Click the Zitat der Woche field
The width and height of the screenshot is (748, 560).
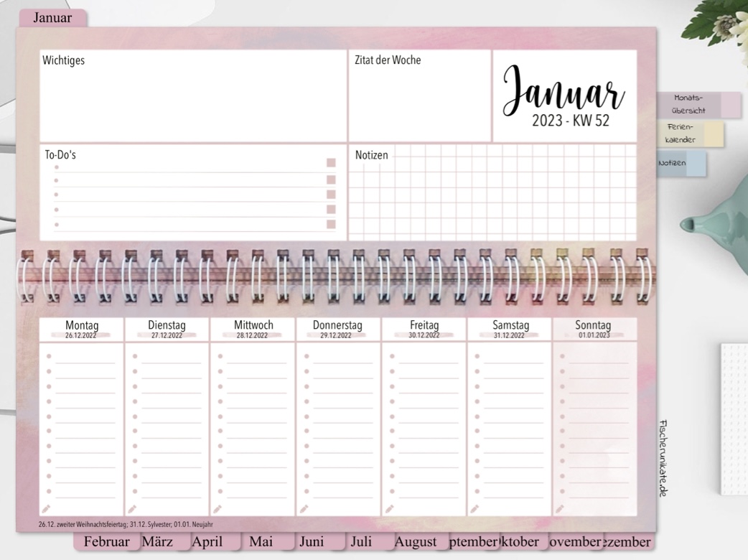[419, 101]
